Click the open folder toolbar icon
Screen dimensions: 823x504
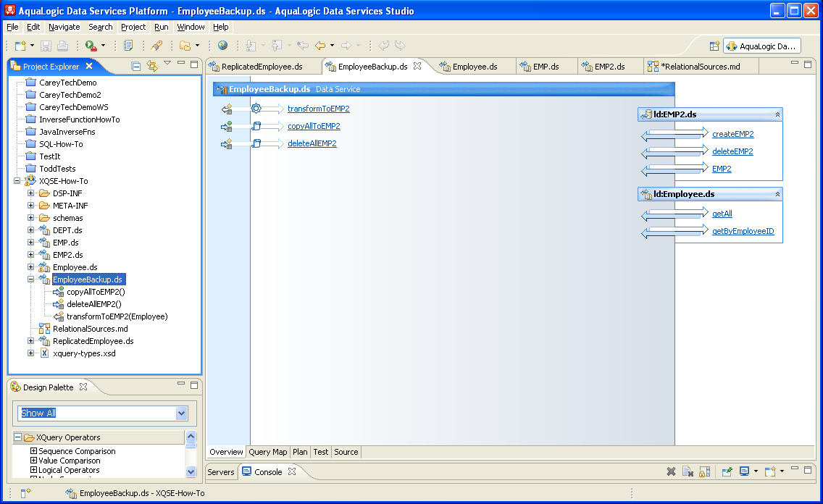pyautogui.click(x=185, y=46)
